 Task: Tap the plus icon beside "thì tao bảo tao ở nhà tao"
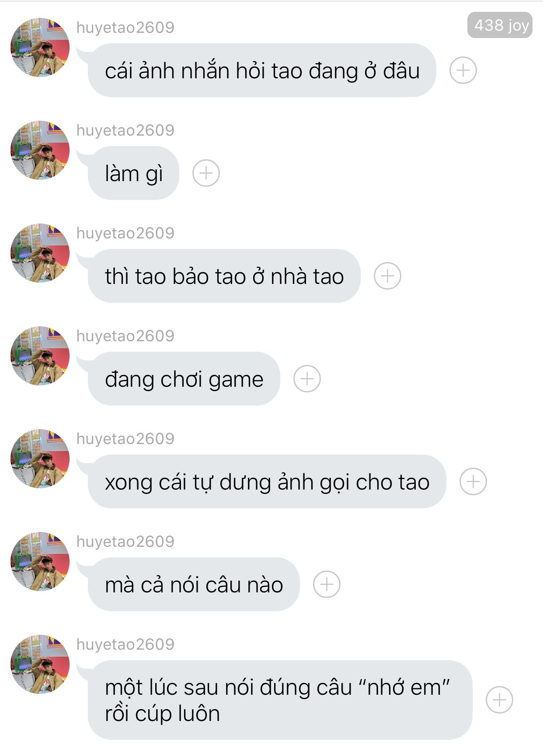[x=387, y=276]
